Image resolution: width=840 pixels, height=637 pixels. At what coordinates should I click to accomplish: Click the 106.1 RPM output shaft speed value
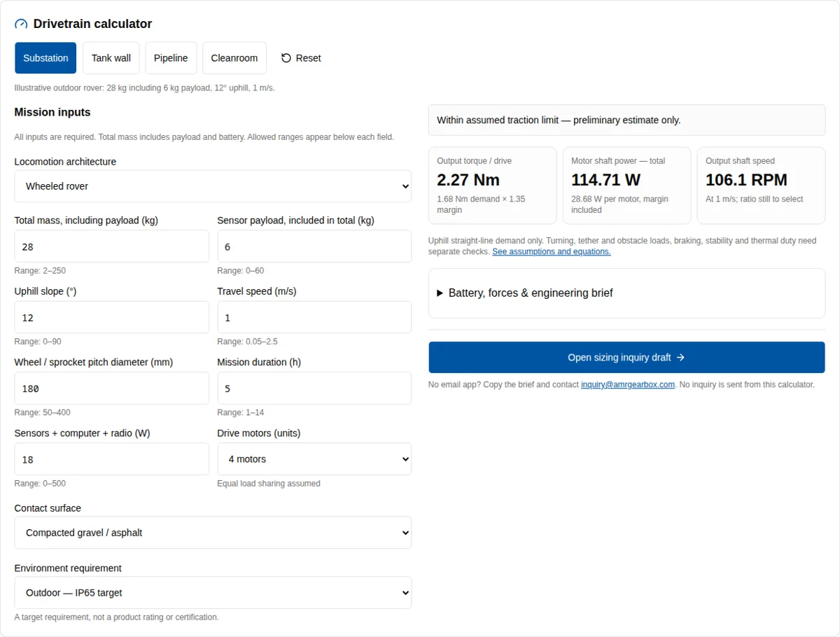[746, 180]
